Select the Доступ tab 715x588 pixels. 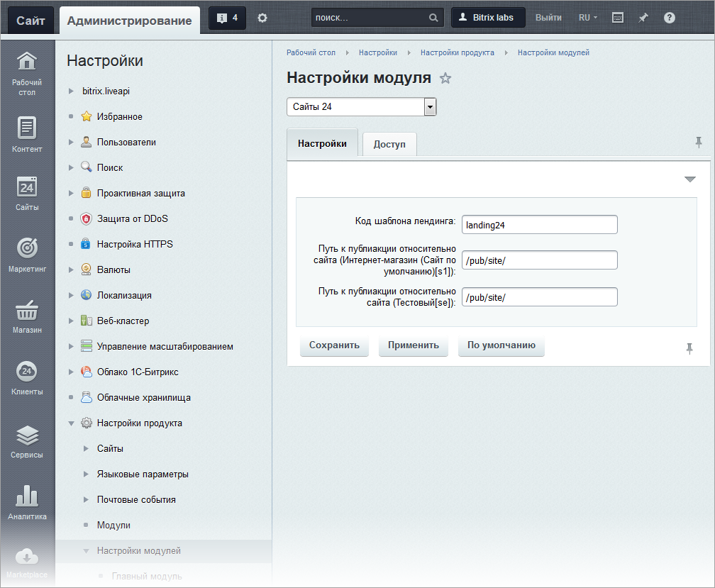389,145
